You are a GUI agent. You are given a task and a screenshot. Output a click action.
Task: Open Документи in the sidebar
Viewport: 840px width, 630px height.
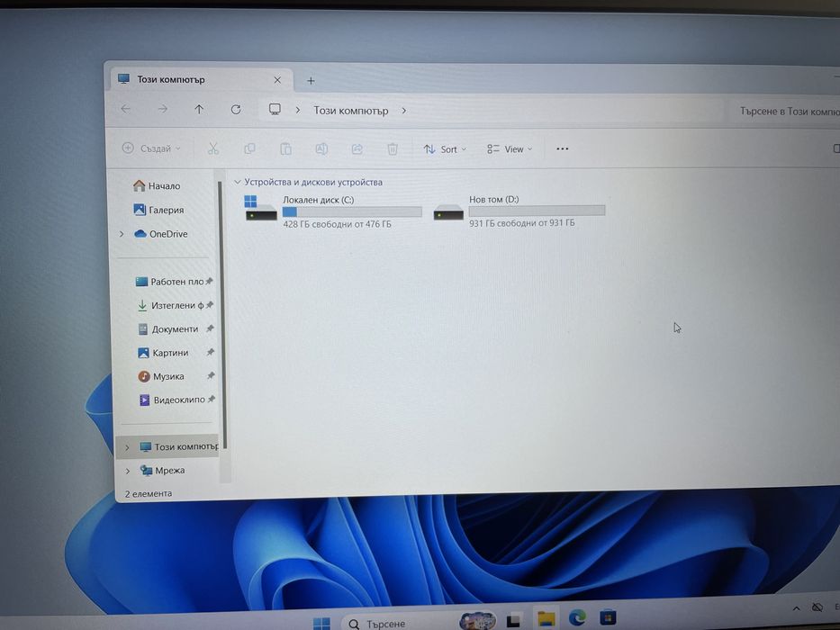[x=168, y=328]
